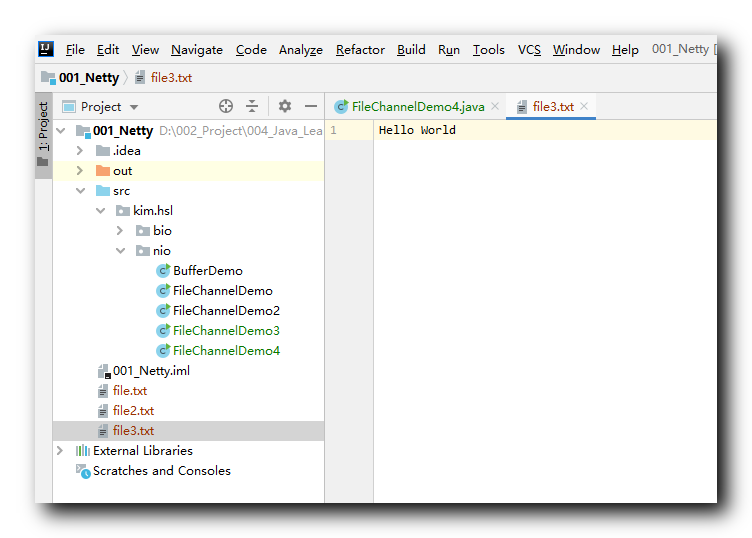Click the Scratches and Consoles icon
Screen dimensions: 752x538
point(83,471)
